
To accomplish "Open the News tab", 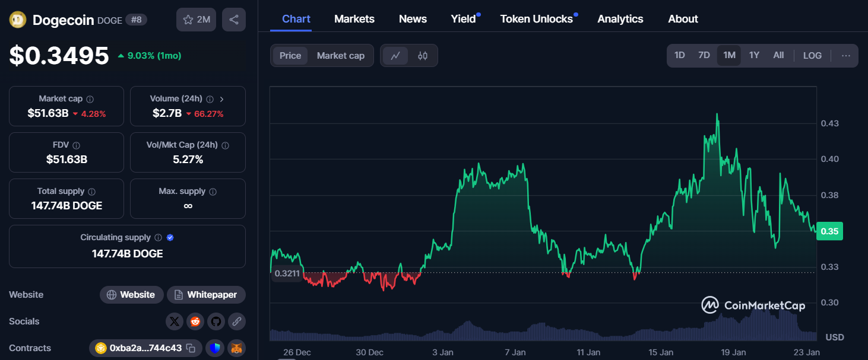I will point(413,19).
